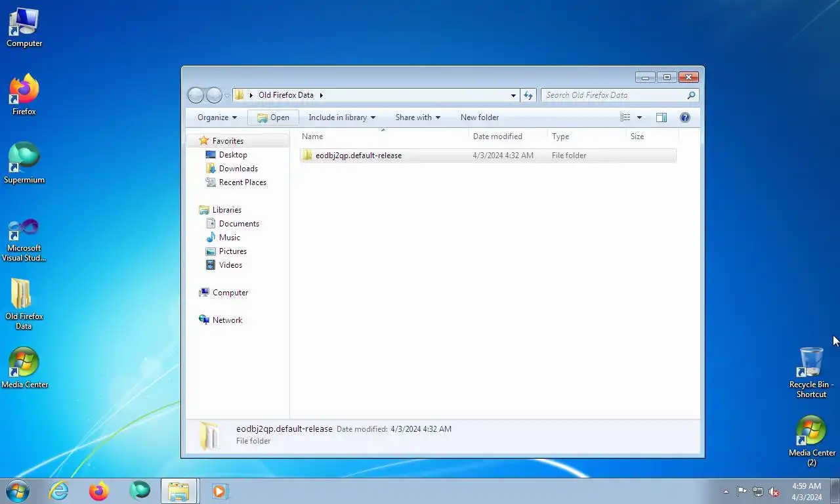Click the Explorer Forward navigation button
Screen dimensions: 840x504
pyautogui.click(x=214, y=95)
